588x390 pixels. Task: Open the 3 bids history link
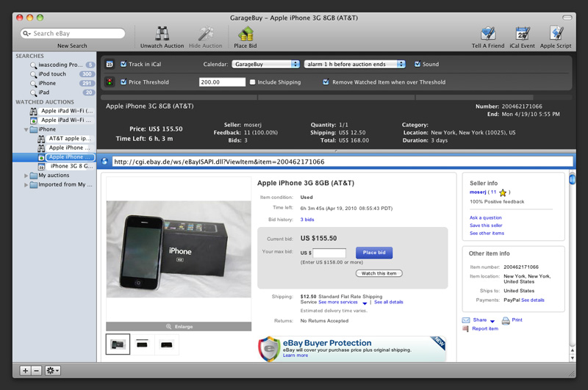click(x=307, y=220)
